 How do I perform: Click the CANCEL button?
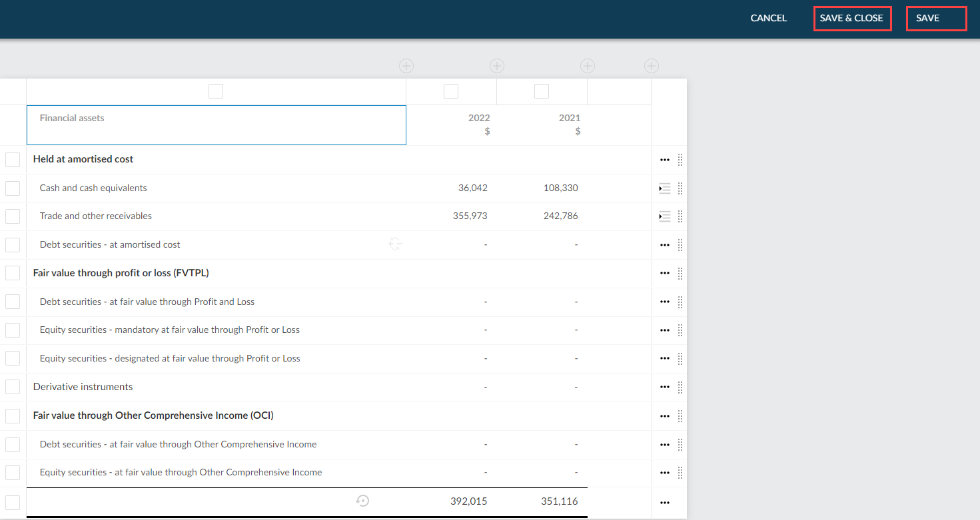point(769,18)
